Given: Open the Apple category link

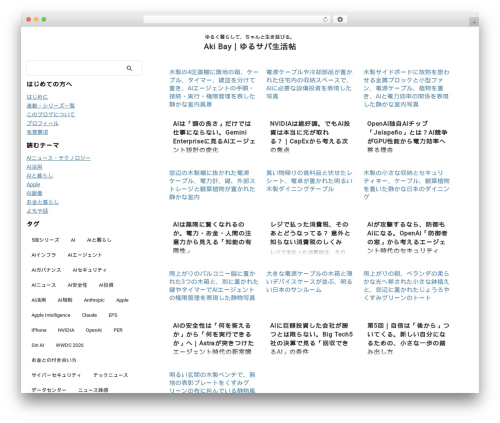Looking at the screenshot, I should click(33, 184).
